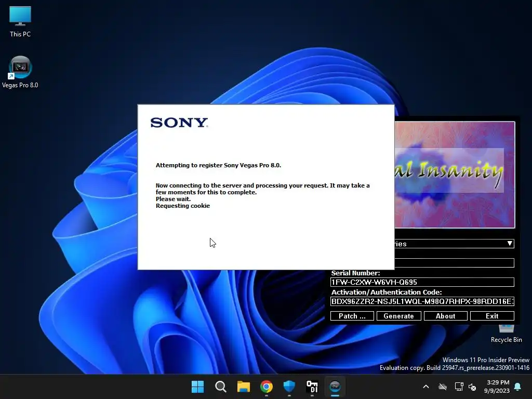Activate the Vegas Pro taskbar icon

[x=335, y=387]
